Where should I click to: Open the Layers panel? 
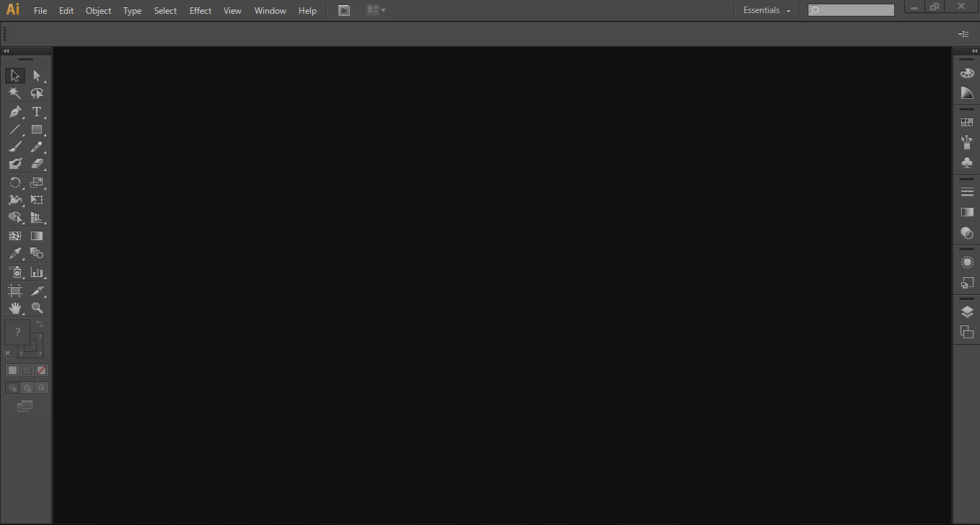[966, 312]
